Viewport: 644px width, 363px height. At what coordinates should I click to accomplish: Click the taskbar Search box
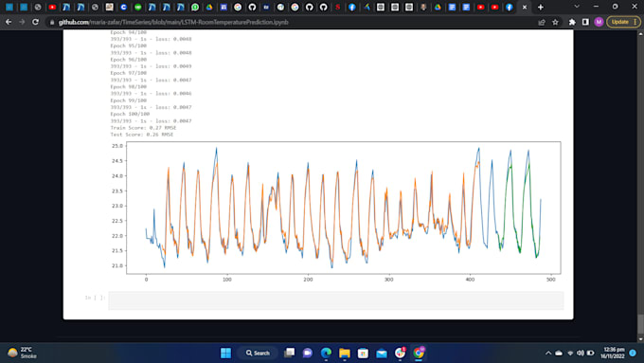tap(258, 353)
